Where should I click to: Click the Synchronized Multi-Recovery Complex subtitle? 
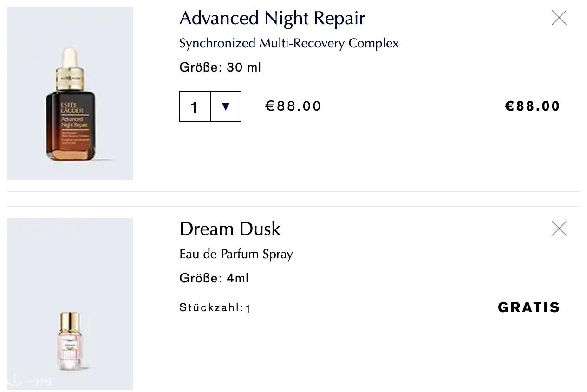coord(289,43)
